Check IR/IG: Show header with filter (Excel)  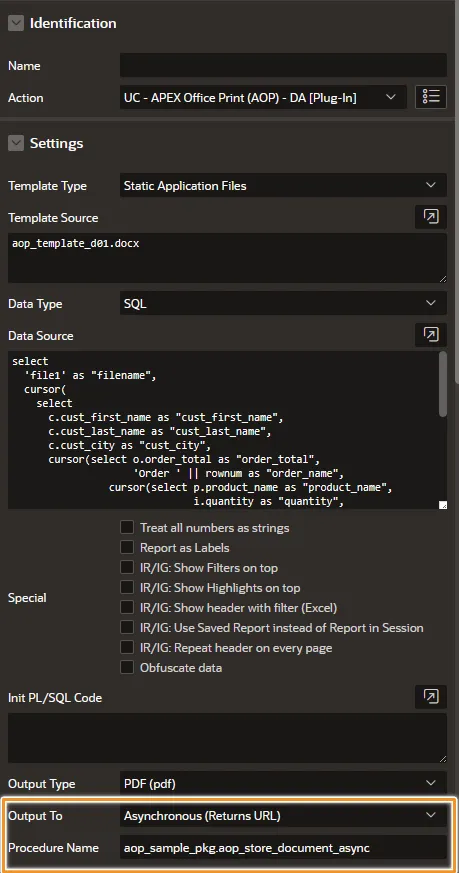(x=127, y=607)
